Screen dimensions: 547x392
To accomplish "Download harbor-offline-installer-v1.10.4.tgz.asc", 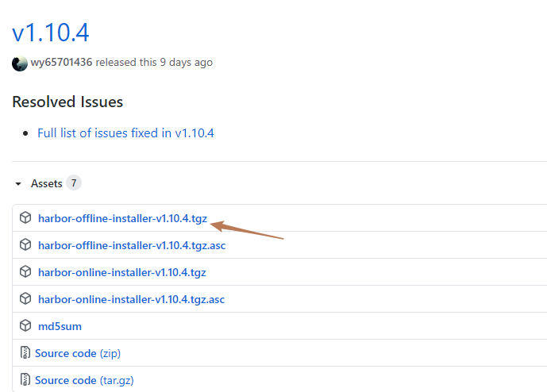I will click(132, 245).
